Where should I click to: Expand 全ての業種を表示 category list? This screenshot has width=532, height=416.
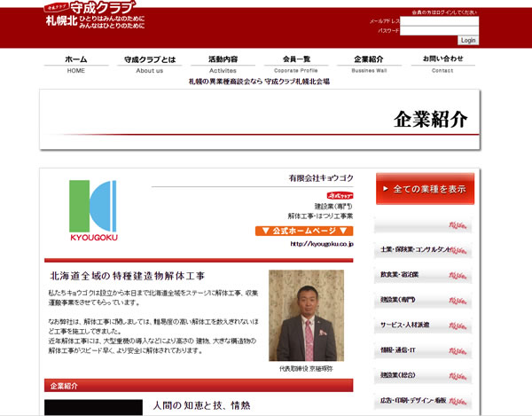425,188
